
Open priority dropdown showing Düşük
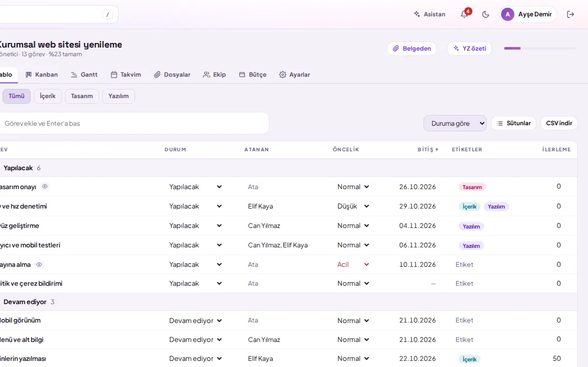[x=353, y=206]
